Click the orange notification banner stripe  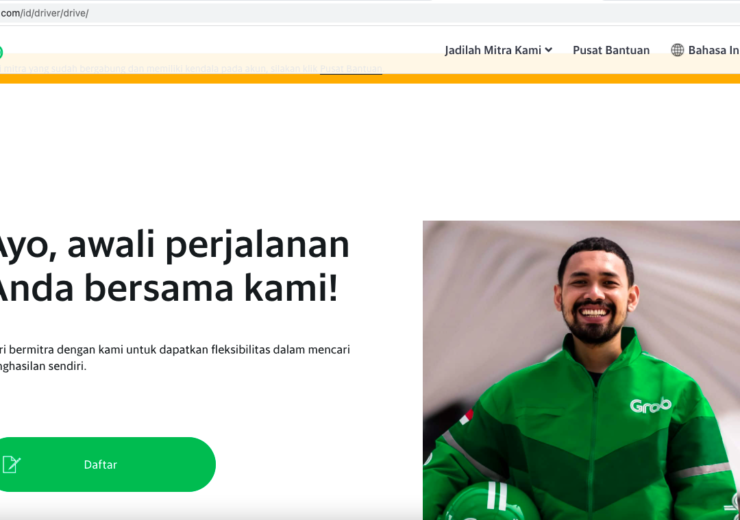370,79
